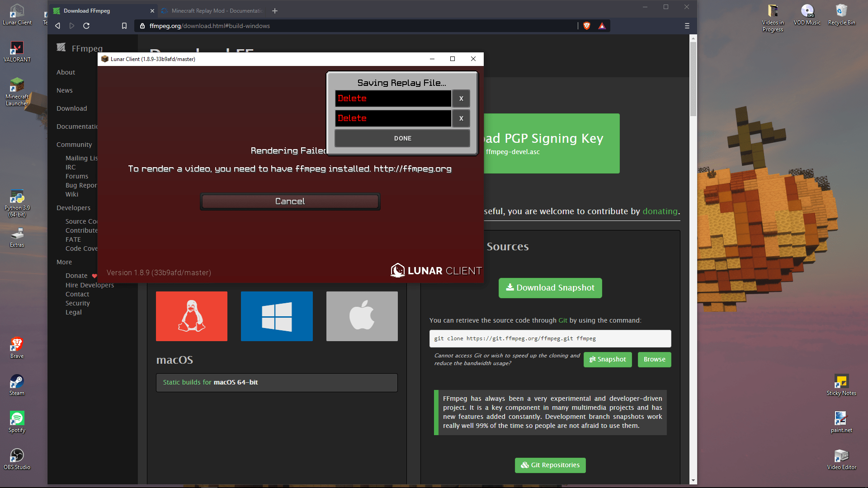Follow the donating link
This screenshot has width=868, height=488.
tap(660, 211)
